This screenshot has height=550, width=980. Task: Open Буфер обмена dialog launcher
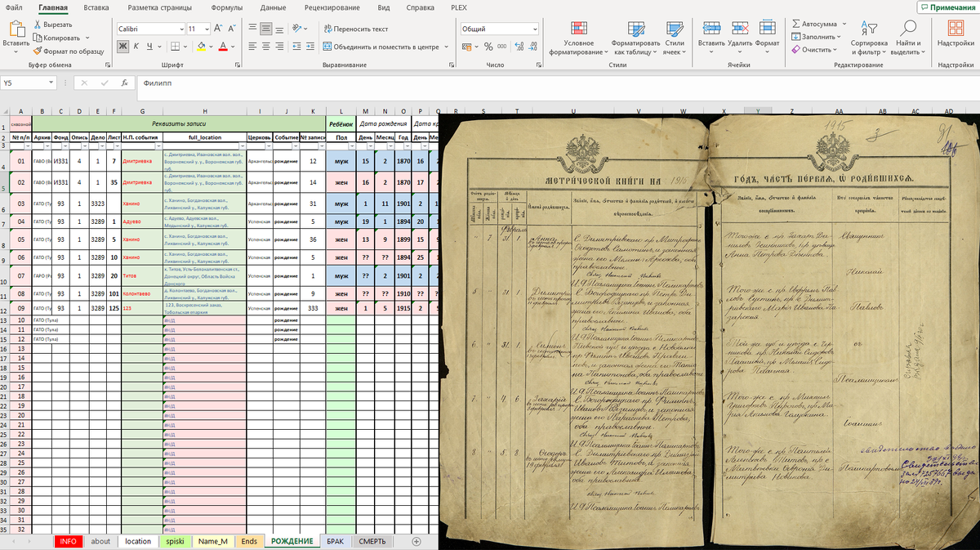pyautogui.click(x=107, y=65)
